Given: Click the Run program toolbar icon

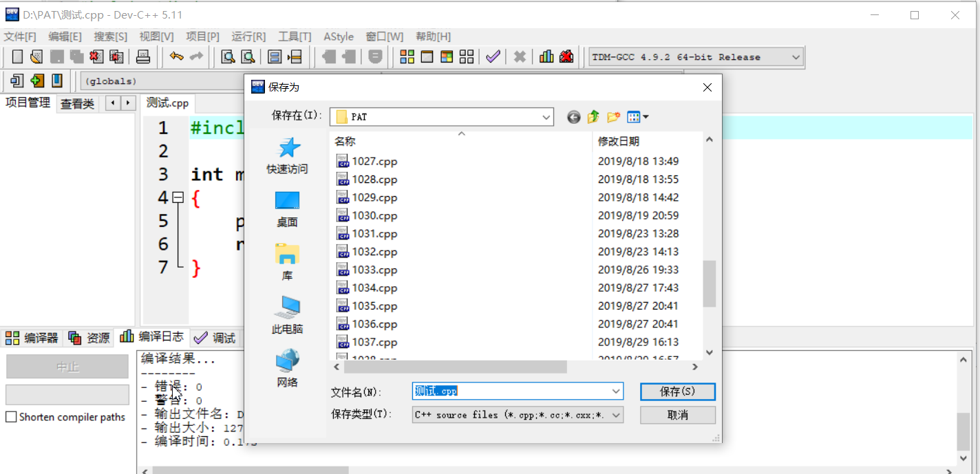Looking at the screenshot, I should (x=427, y=56).
